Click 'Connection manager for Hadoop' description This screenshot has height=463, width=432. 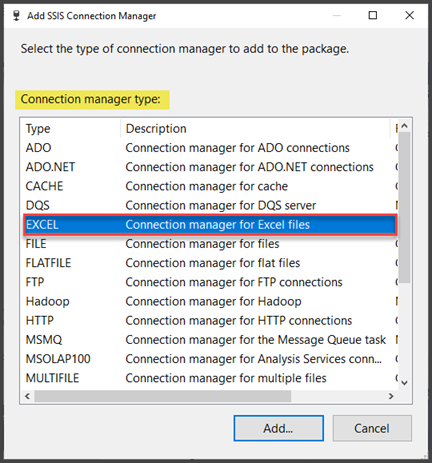click(213, 301)
